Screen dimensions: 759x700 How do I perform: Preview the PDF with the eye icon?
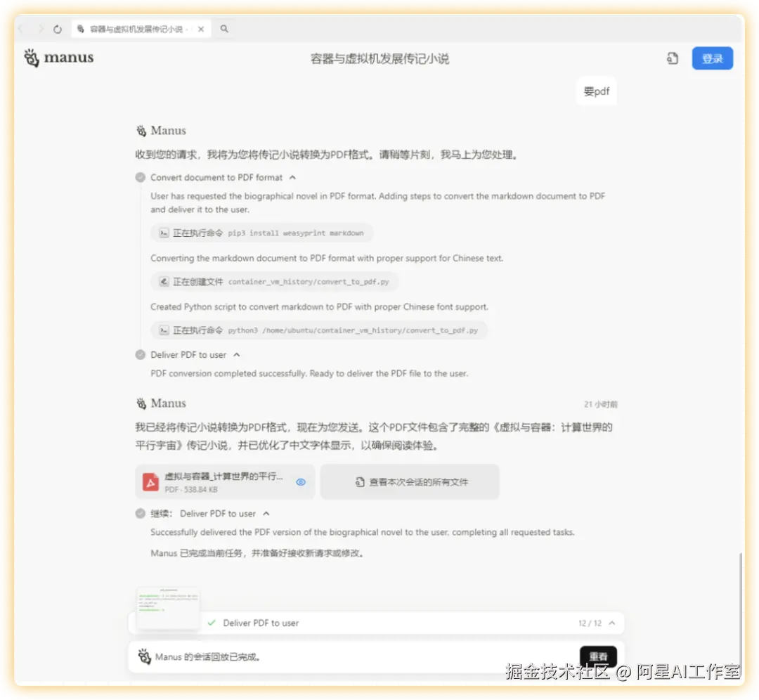301,482
